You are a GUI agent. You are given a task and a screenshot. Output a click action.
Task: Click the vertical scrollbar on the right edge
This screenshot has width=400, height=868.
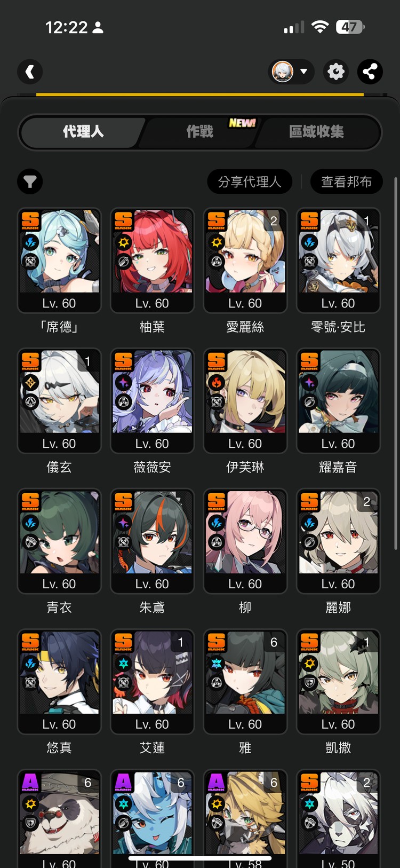point(395,363)
